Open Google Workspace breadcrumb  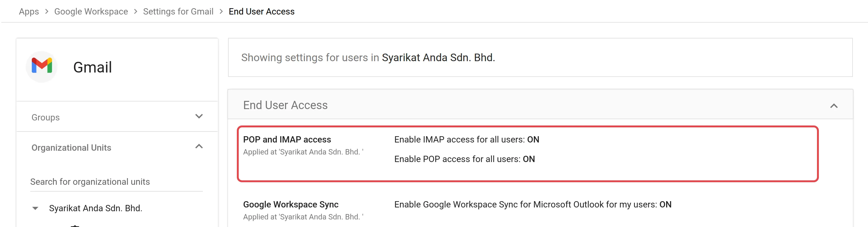pyautogui.click(x=91, y=11)
